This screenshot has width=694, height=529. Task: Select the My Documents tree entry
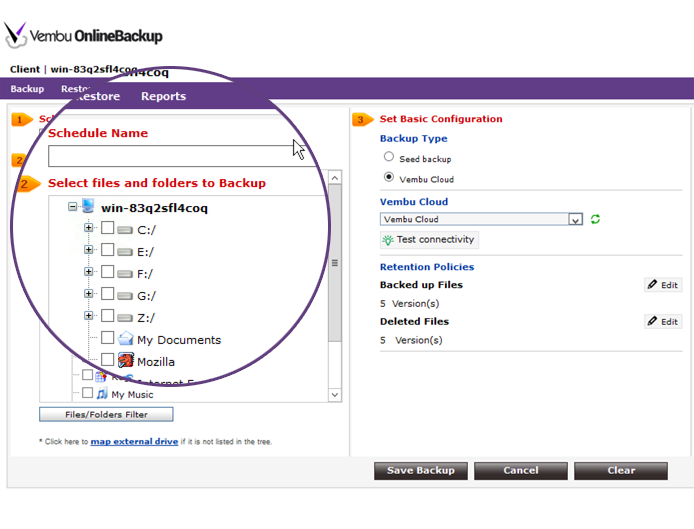(x=179, y=340)
